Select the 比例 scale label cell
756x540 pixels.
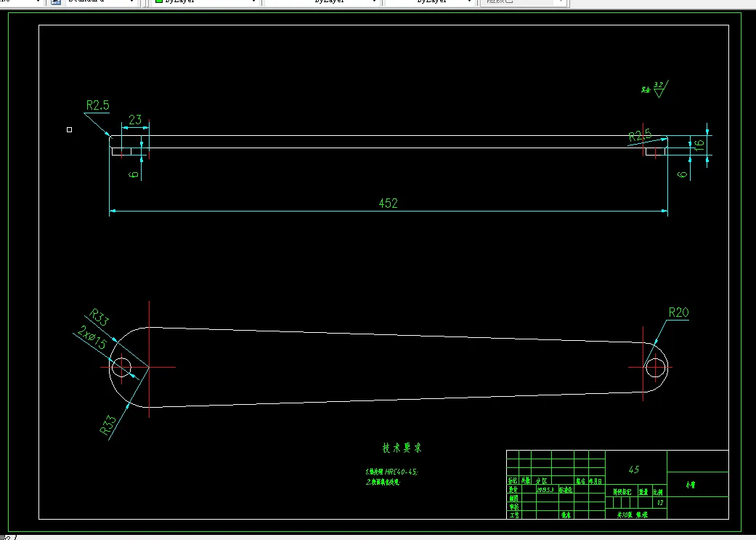click(659, 492)
